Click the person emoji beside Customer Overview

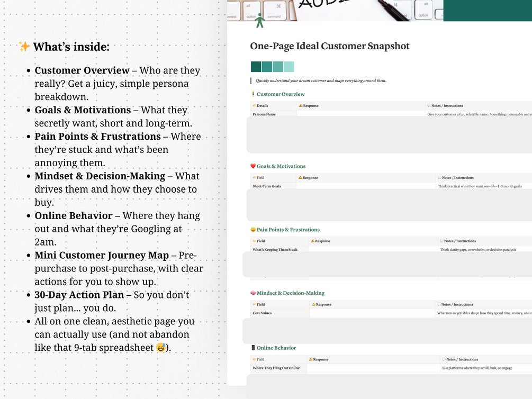(253, 94)
